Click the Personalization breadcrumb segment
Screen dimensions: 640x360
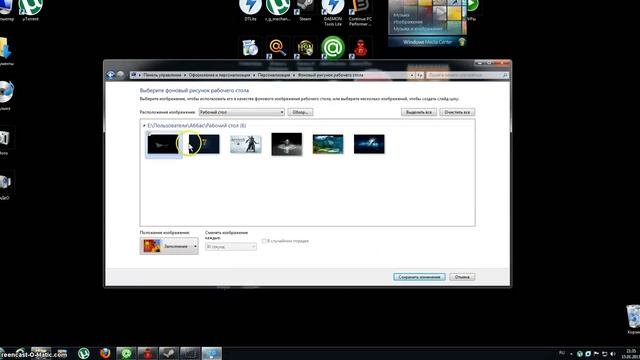coord(274,75)
